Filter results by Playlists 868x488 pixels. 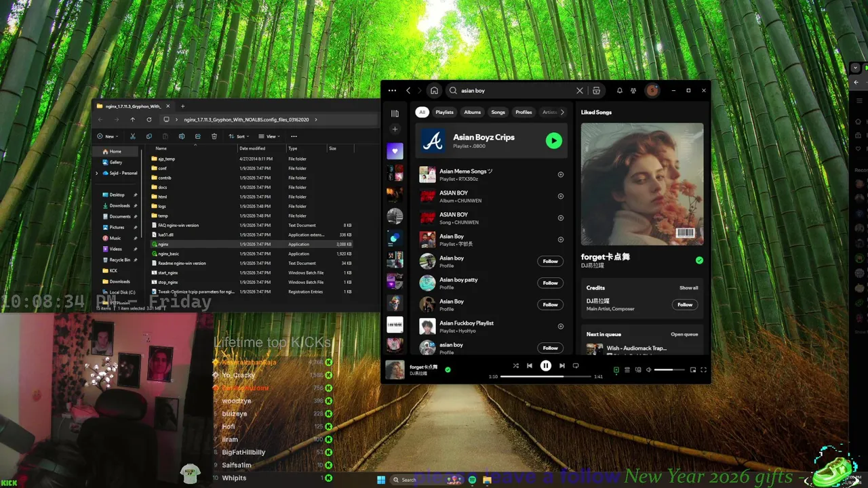tap(444, 113)
